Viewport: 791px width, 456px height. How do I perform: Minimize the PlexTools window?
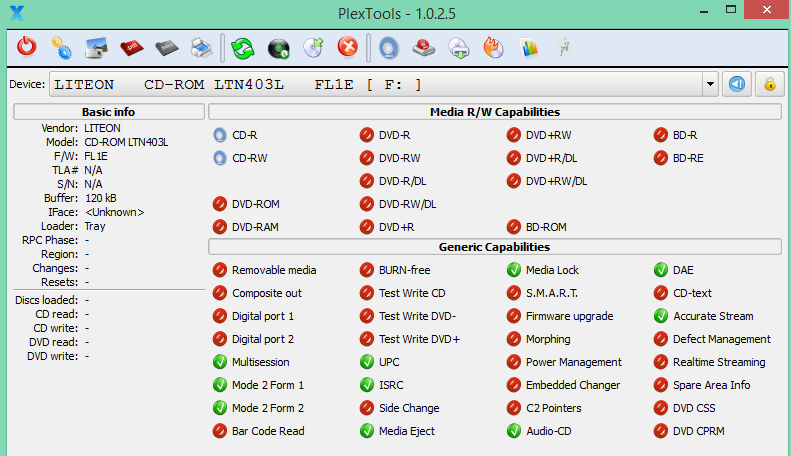[704, 10]
